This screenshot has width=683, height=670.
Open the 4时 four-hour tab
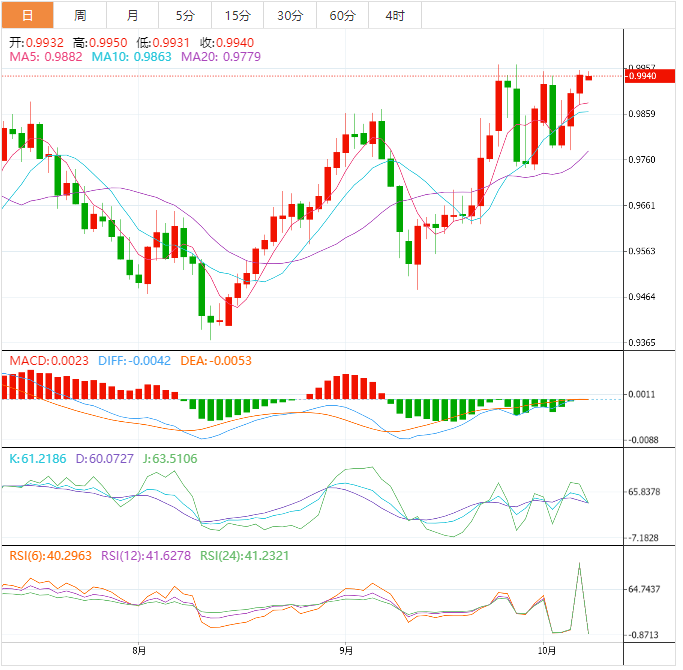point(395,15)
